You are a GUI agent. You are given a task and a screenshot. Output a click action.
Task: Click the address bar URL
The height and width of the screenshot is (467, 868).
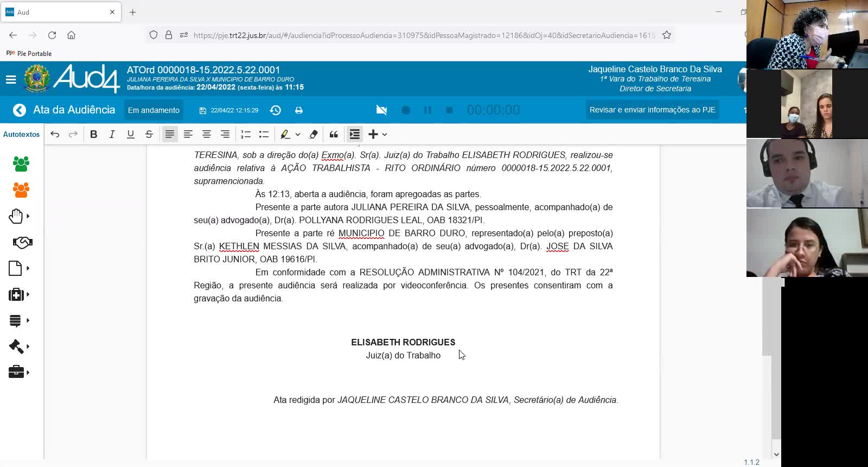424,35
